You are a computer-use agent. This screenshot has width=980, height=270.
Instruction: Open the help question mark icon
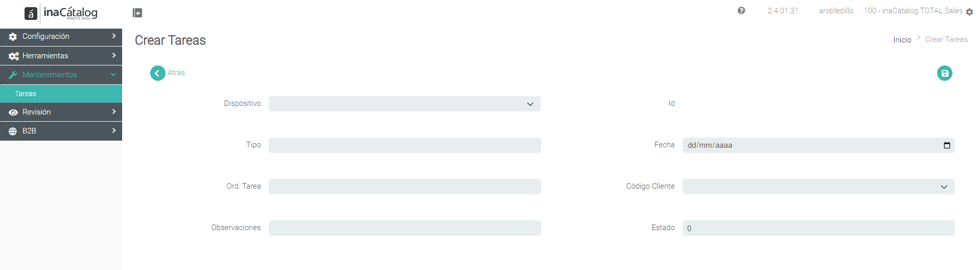[741, 11]
